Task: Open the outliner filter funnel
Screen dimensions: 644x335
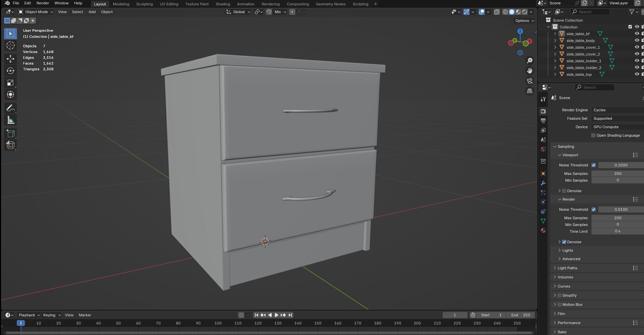Action: 631,12
